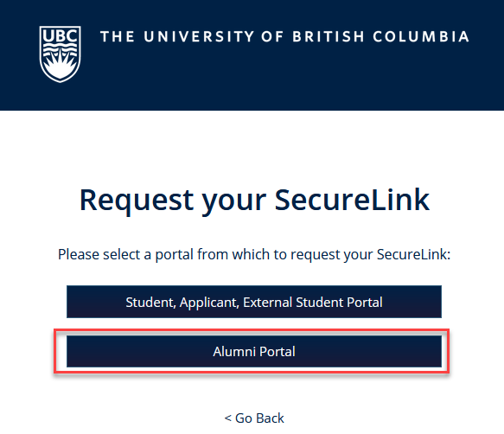Click the less-than chevron before Go Back
The width and height of the screenshot is (504, 434).
click(x=228, y=418)
